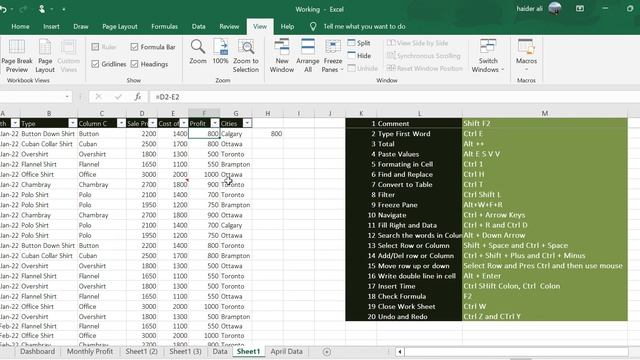The image size is (640, 360).
Task: Open the Data ribbon tab
Action: [198, 27]
